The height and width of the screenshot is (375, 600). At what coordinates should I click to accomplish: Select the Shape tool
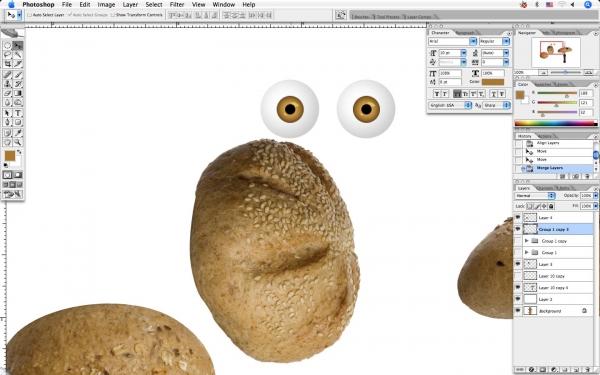(x=18, y=122)
